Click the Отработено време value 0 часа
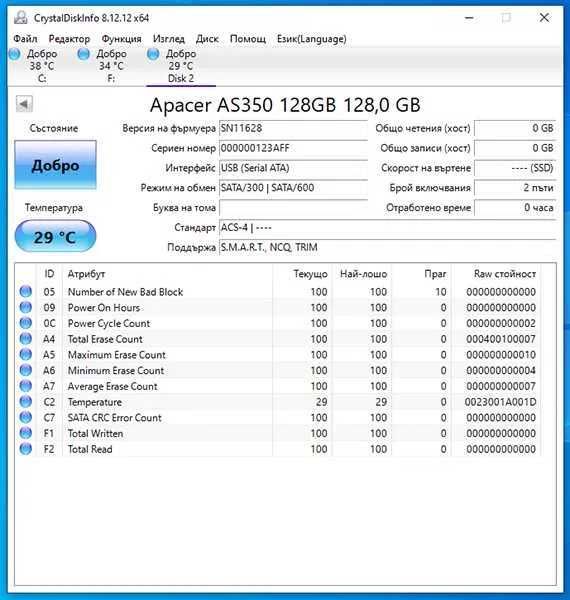The width and height of the screenshot is (570, 600). click(515, 208)
